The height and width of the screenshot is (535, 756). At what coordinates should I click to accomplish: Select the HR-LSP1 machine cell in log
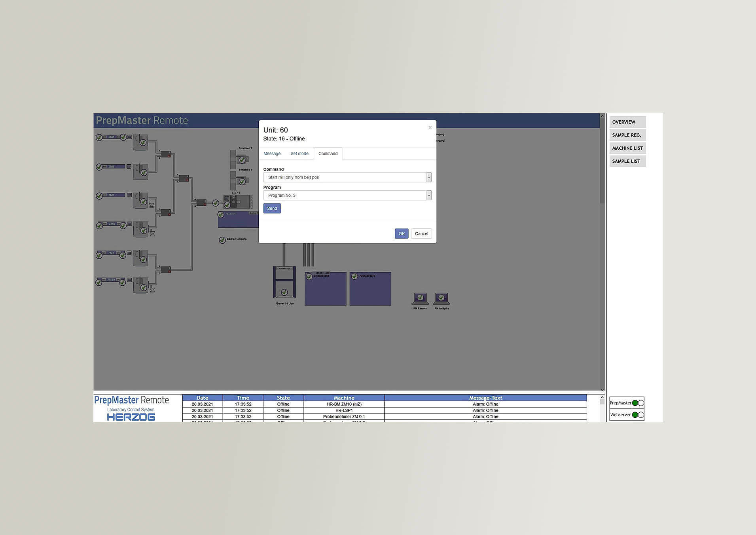(x=344, y=410)
